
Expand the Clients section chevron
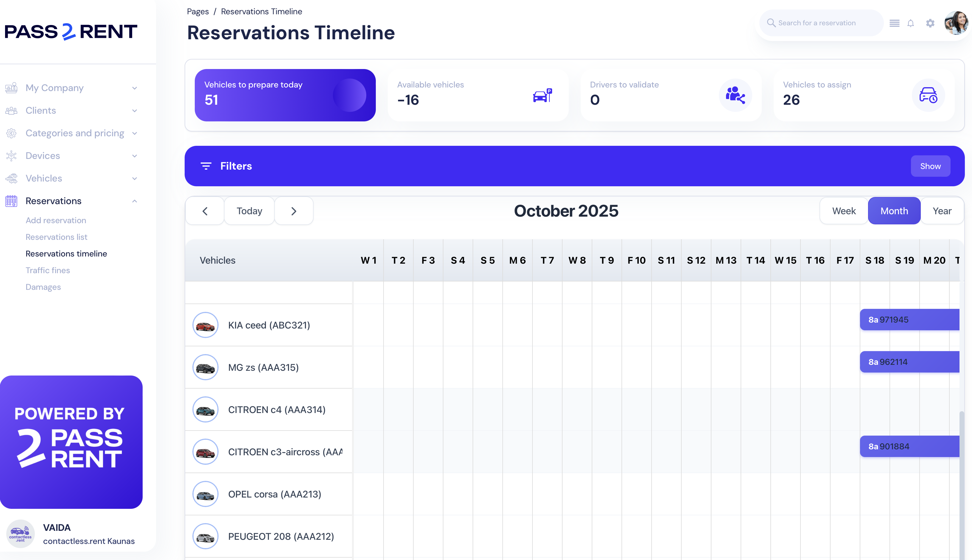pos(134,110)
